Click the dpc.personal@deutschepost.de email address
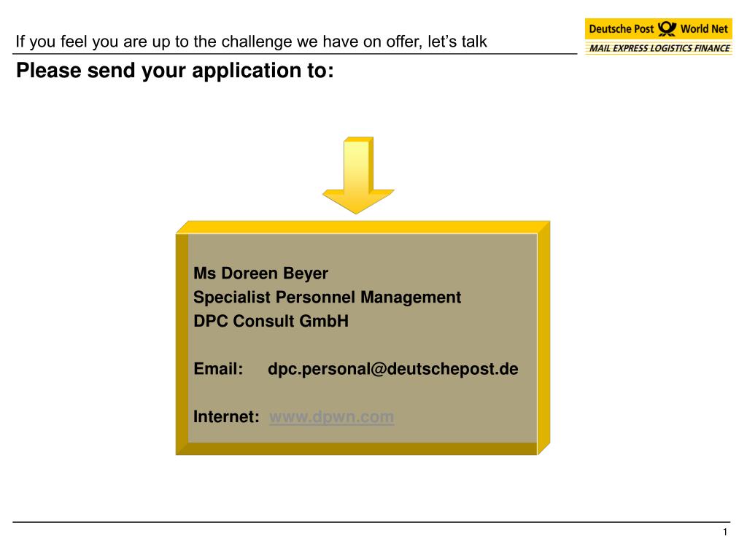The width and height of the screenshot is (747, 560). point(393,369)
